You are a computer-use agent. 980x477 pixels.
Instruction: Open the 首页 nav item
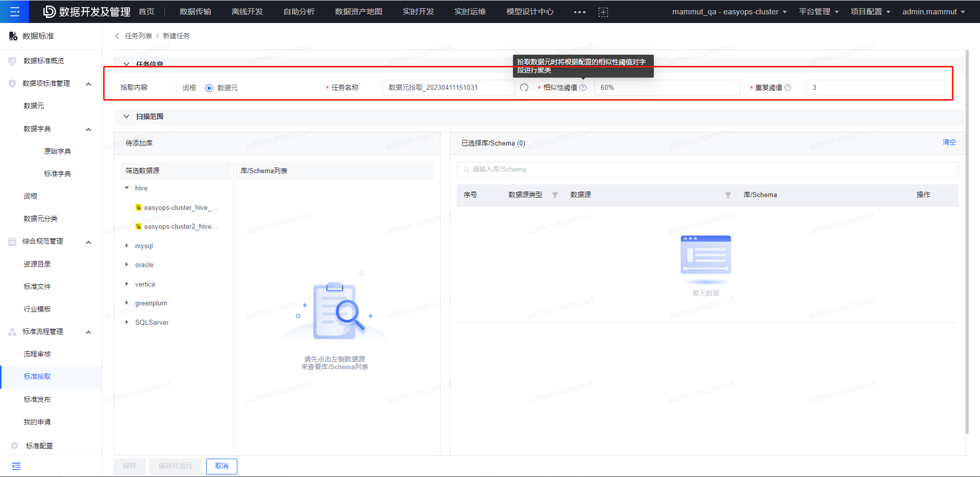[146, 11]
